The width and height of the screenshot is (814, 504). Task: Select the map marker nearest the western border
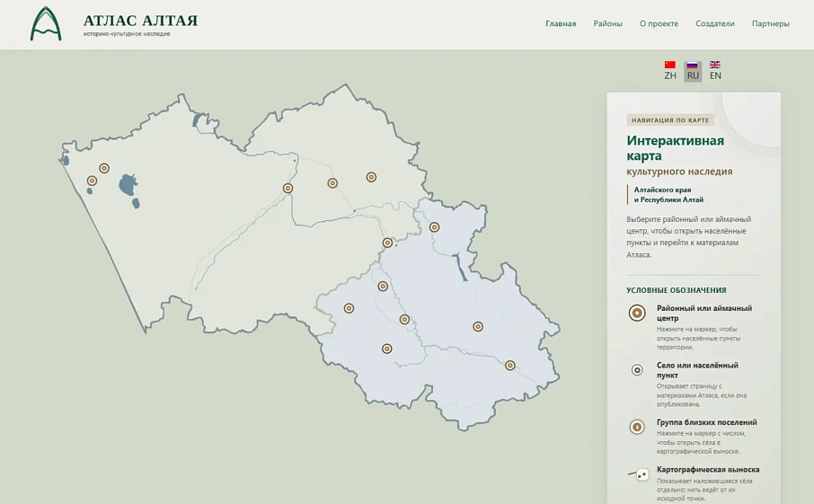[x=92, y=181]
